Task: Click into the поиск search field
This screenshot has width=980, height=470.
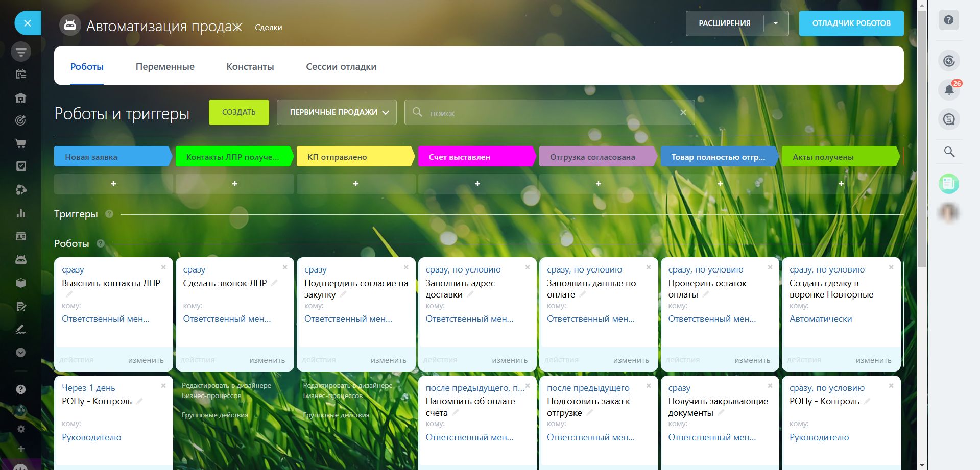Action: (x=546, y=113)
